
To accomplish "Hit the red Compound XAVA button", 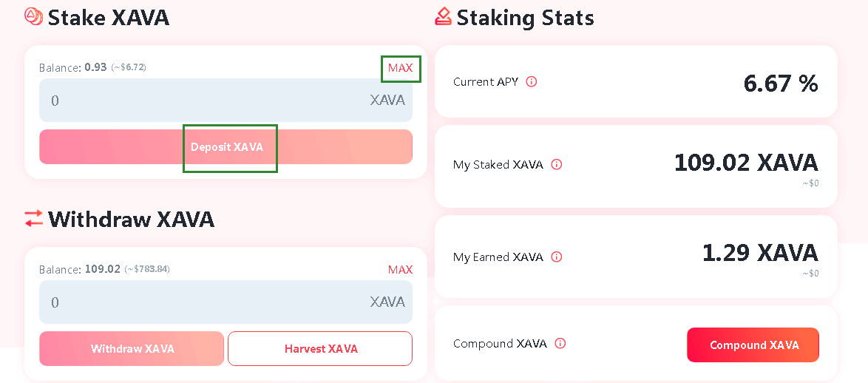I will pos(753,345).
